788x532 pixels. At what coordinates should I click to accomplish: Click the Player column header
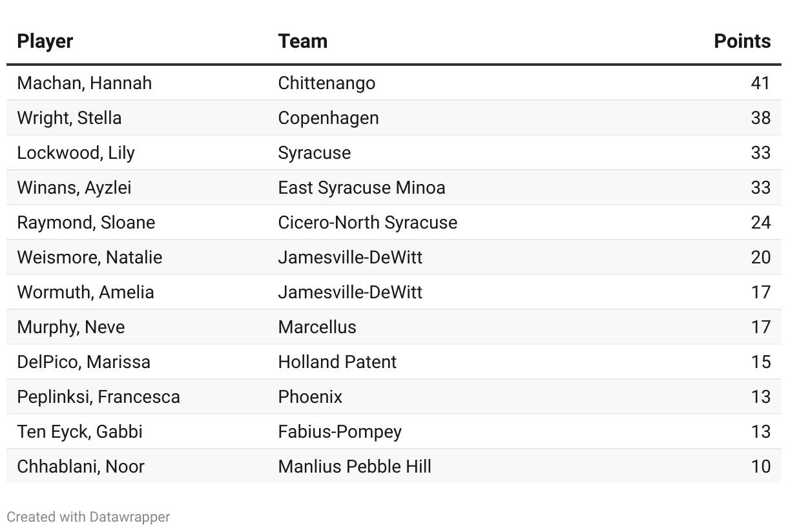tap(45, 41)
